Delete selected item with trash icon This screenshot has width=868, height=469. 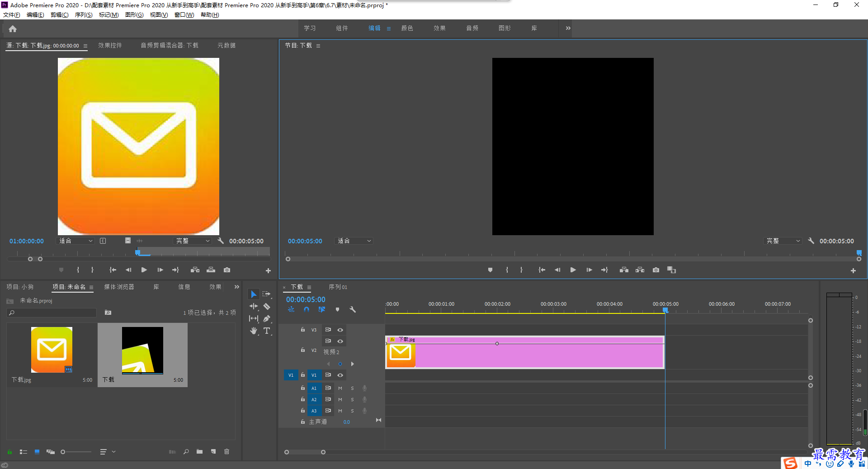pyautogui.click(x=226, y=452)
